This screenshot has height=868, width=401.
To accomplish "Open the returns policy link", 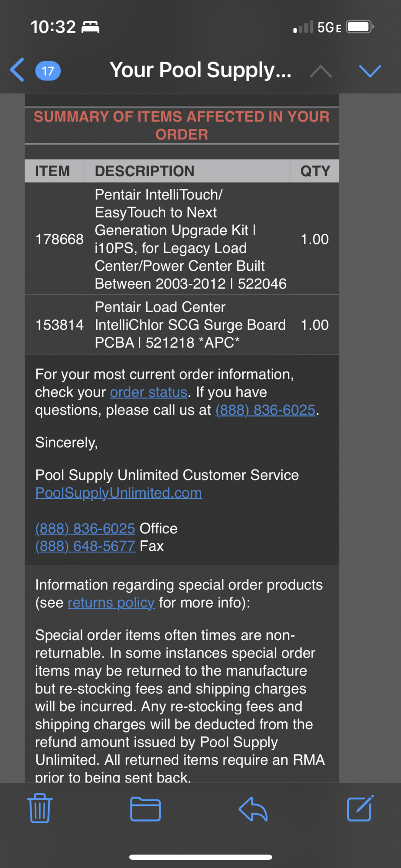I will 111,603.
